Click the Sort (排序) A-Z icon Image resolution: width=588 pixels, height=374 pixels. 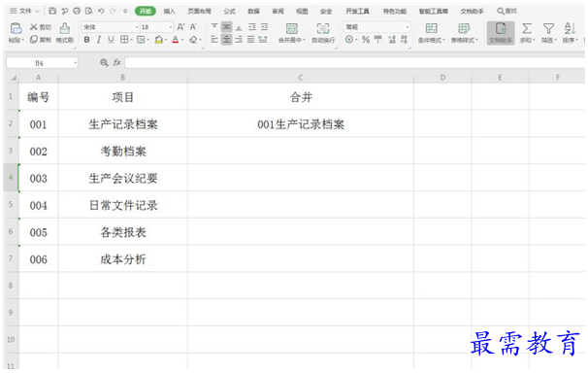[570, 28]
